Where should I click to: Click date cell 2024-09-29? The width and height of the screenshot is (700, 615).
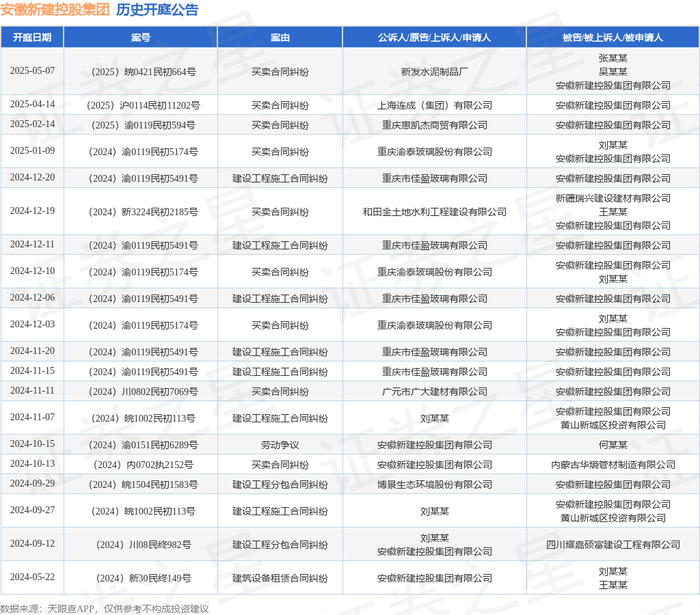[x=32, y=484]
